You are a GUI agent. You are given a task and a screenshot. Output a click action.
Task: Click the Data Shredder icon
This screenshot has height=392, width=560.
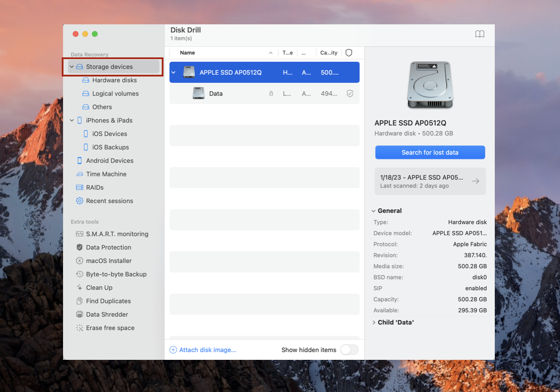click(x=80, y=314)
